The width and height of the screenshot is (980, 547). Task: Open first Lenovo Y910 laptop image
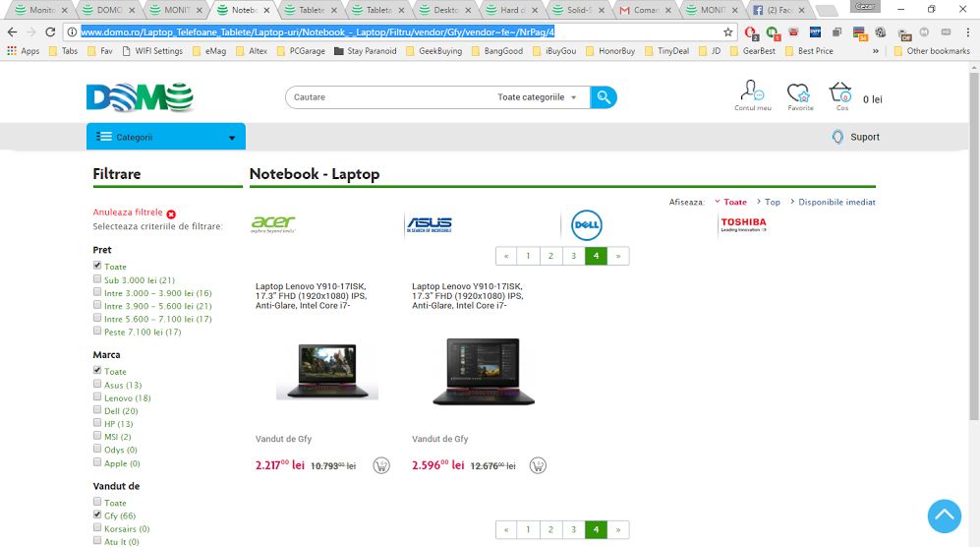pos(327,371)
